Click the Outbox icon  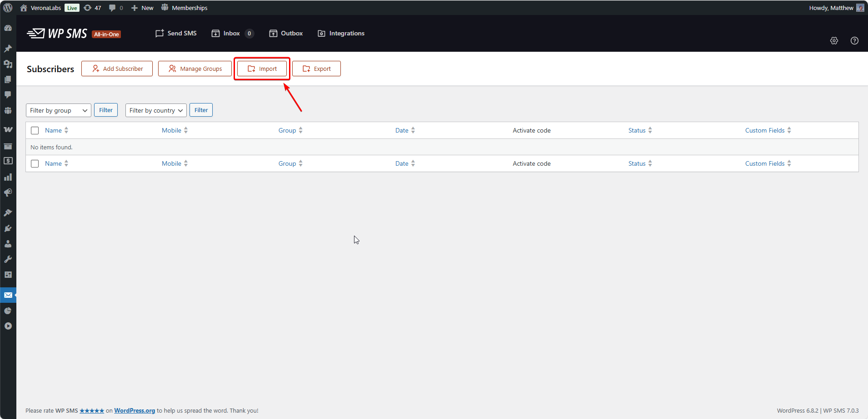(x=273, y=33)
